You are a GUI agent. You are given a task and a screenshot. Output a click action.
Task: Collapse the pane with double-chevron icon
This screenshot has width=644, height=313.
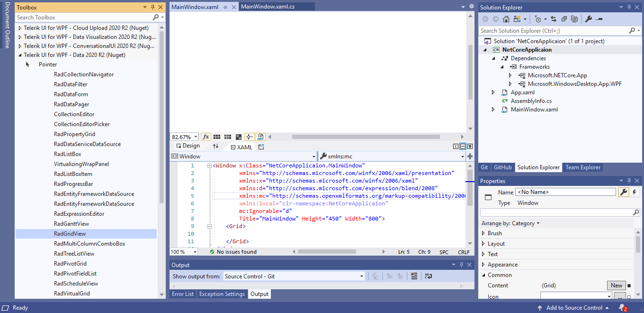pyautogui.click(x=470, y=147)
